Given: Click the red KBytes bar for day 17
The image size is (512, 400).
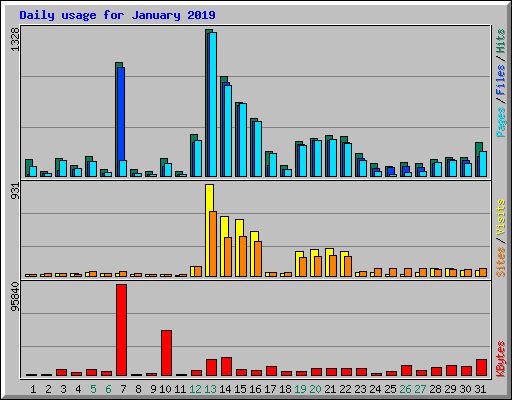Looking at the screenshot, I should pos(271,371).
